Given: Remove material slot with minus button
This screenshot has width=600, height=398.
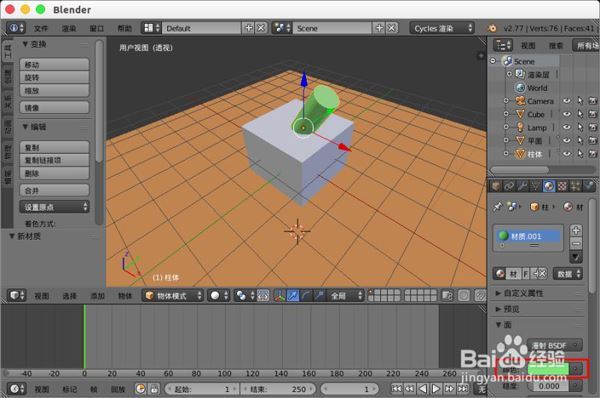Looking at the screenshot, I should pyautogui.click(x=576, y=243).
